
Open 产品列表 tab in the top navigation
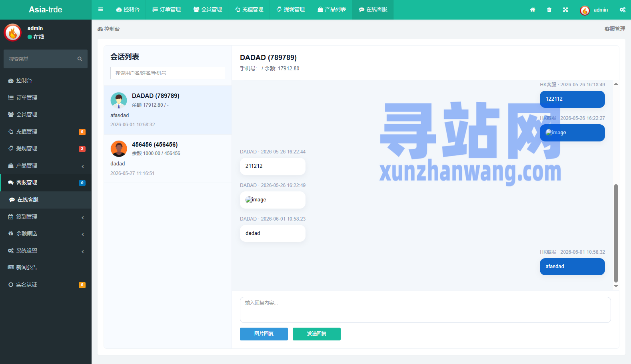(331, 10)
